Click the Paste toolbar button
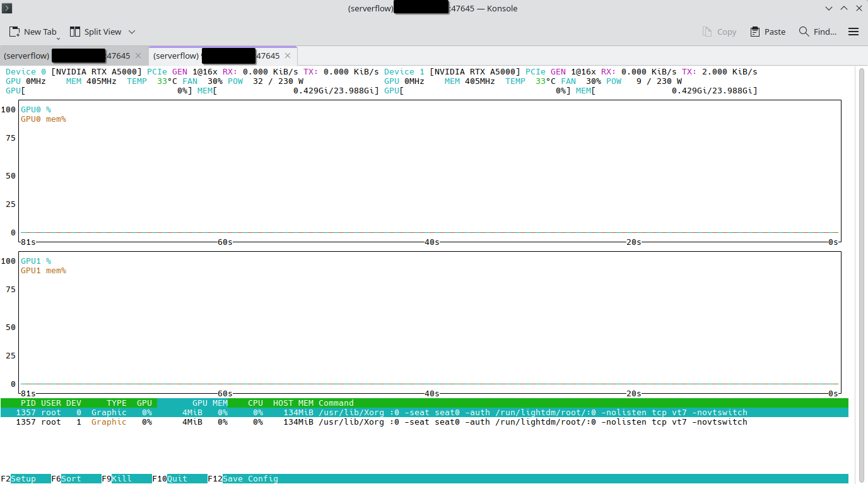 768,32
